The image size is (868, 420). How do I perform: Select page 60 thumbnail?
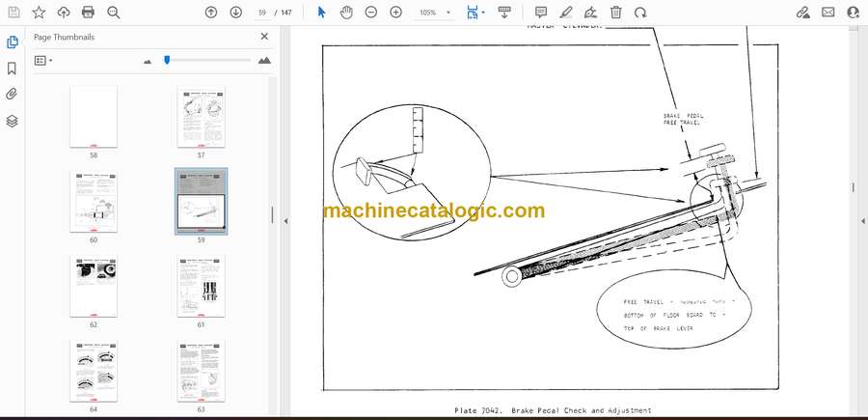(x=94, y=203)
